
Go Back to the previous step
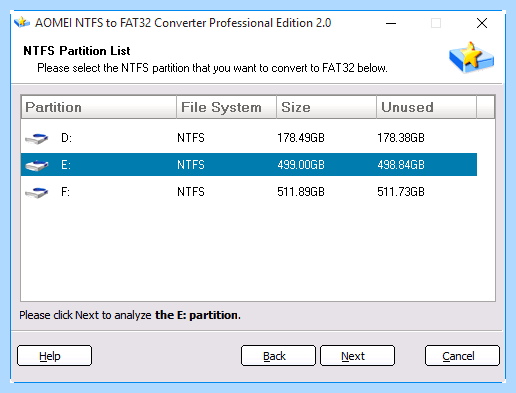click(278, 356)
